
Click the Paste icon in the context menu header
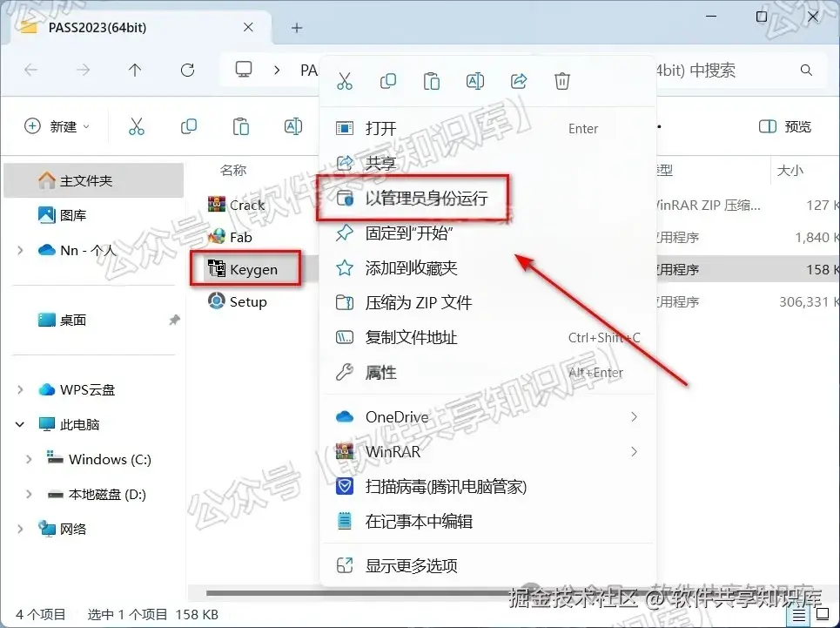(x=432, y=80)
